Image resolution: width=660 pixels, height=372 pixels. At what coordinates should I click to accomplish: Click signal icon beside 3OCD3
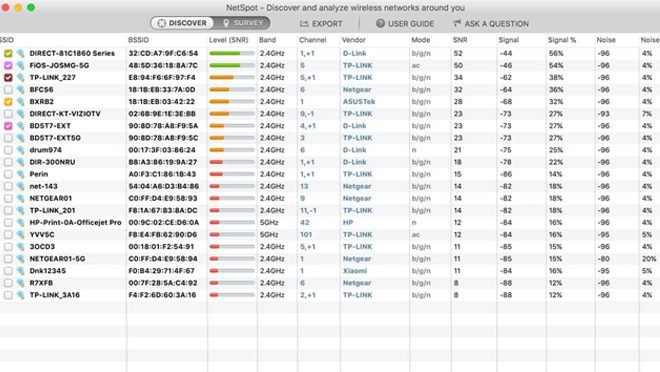[x=20, y=247]
